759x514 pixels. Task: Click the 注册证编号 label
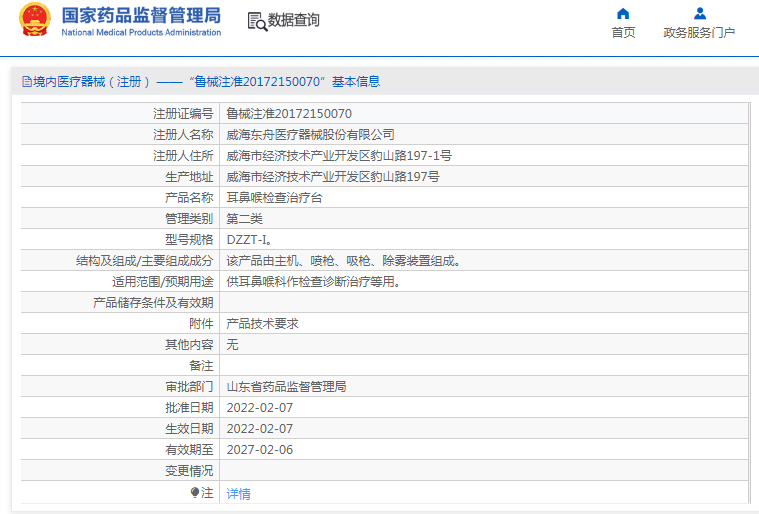(183, 114)
